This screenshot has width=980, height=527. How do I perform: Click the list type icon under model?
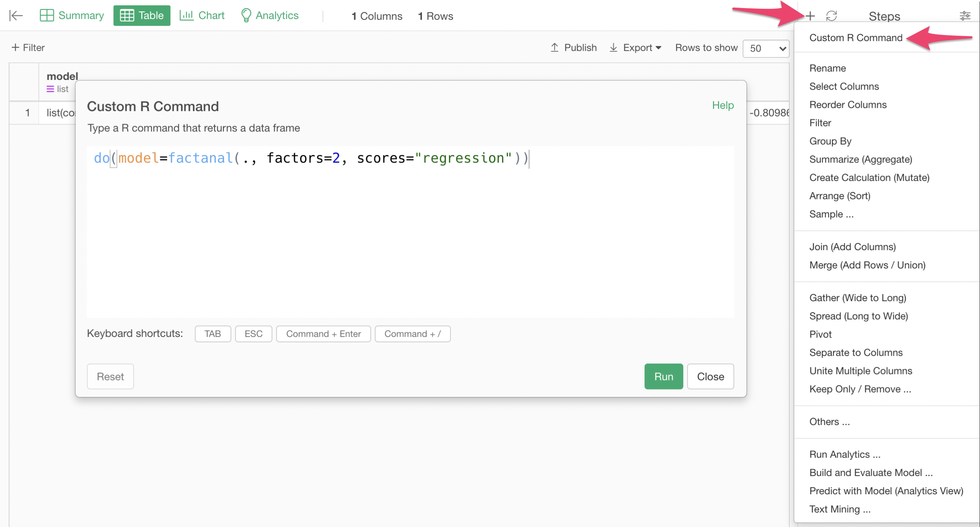click(x=50, y=89)
